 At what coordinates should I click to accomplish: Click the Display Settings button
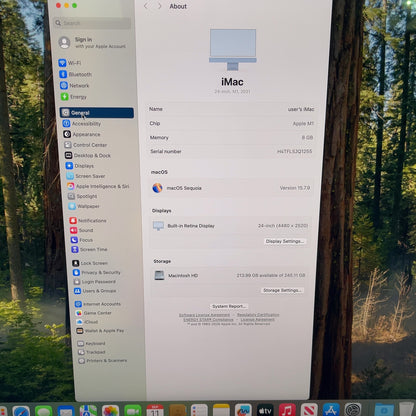pyautogui.click(x=285, y=241)
